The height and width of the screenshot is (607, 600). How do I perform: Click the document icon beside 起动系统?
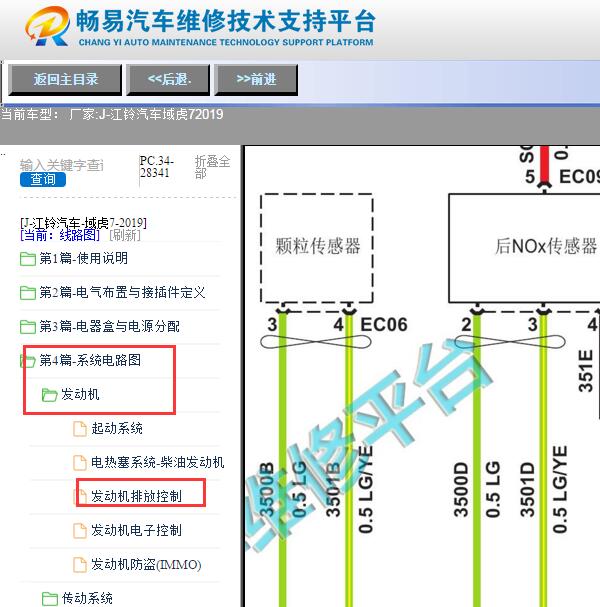pyautogui.click(x=80, y=429)
